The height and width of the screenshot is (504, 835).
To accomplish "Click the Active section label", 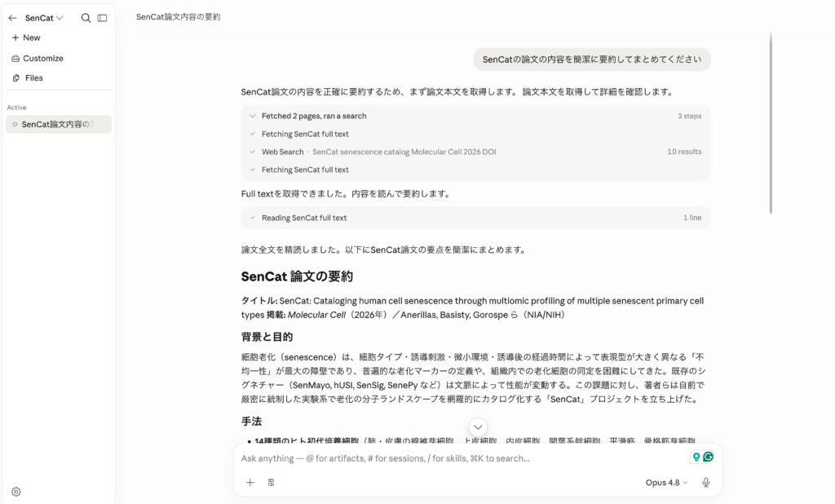I will tap(16, 108).
